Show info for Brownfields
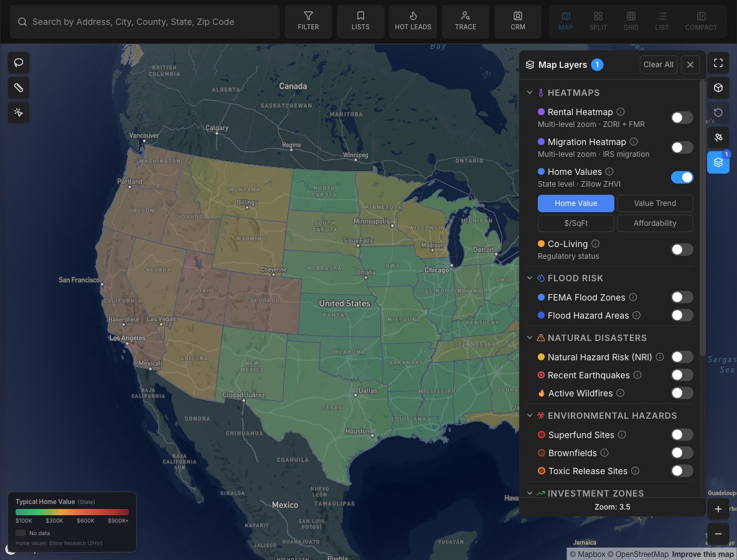 pos(604,452)
